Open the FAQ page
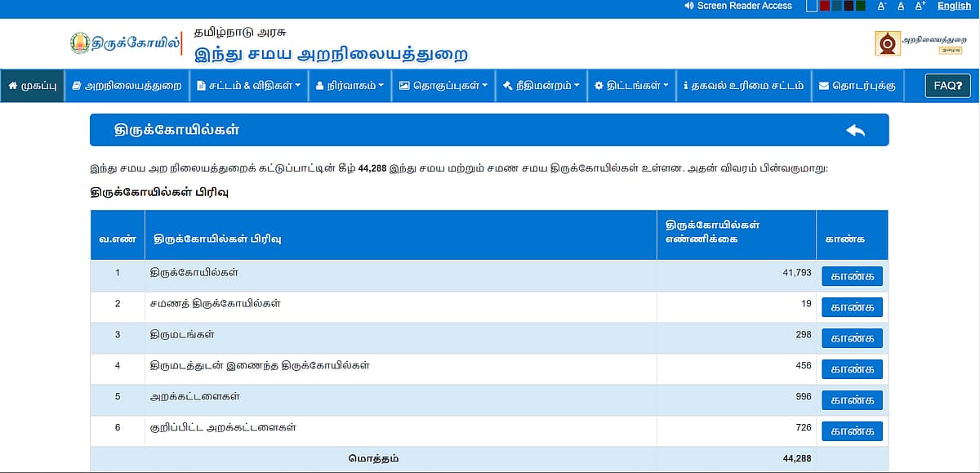Viewport: 980px width, 473px height. click(947, 85)
